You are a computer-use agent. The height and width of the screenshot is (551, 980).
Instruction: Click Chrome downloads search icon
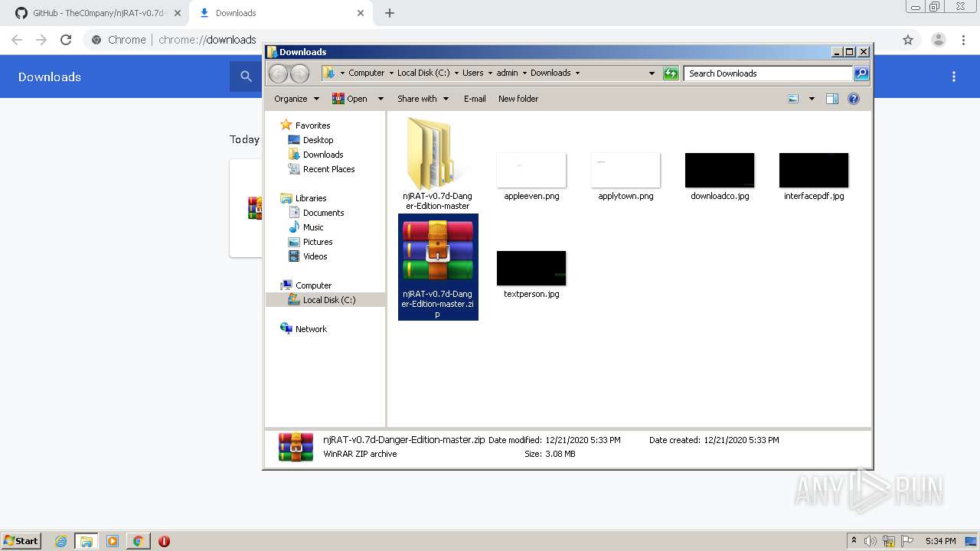pos(246,77)
